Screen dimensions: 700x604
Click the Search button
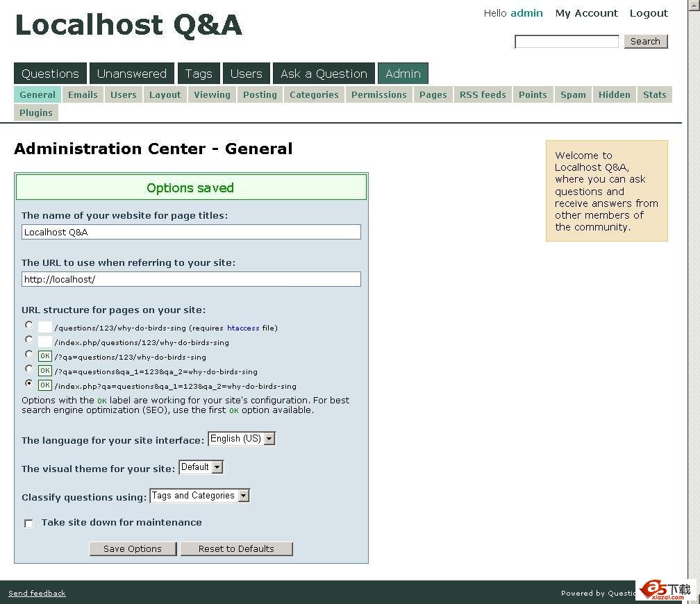point(646,42)
